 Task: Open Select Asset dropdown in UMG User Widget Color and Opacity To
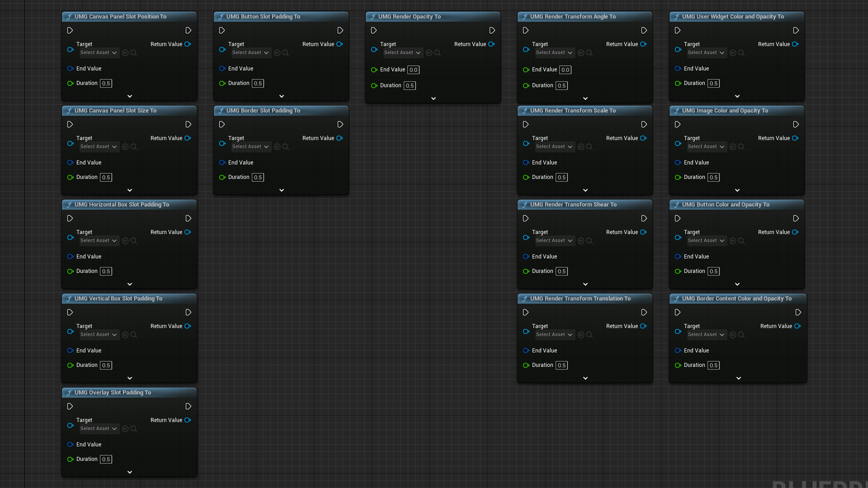click(x=706, y=53)
